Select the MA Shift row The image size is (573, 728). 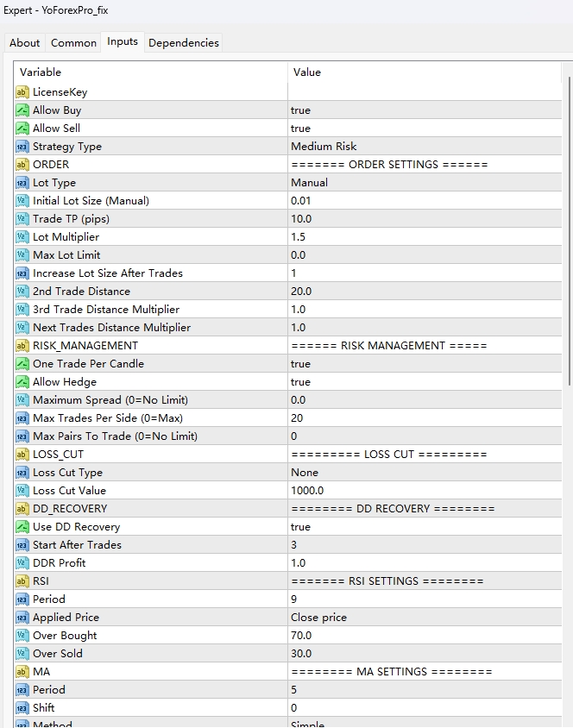tap(287, 707)
